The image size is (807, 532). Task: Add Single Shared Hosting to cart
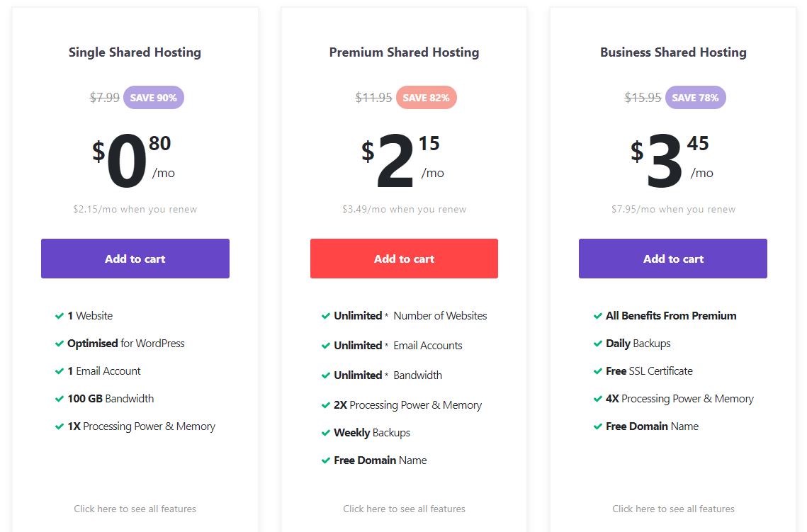click(x=135, y=259)
